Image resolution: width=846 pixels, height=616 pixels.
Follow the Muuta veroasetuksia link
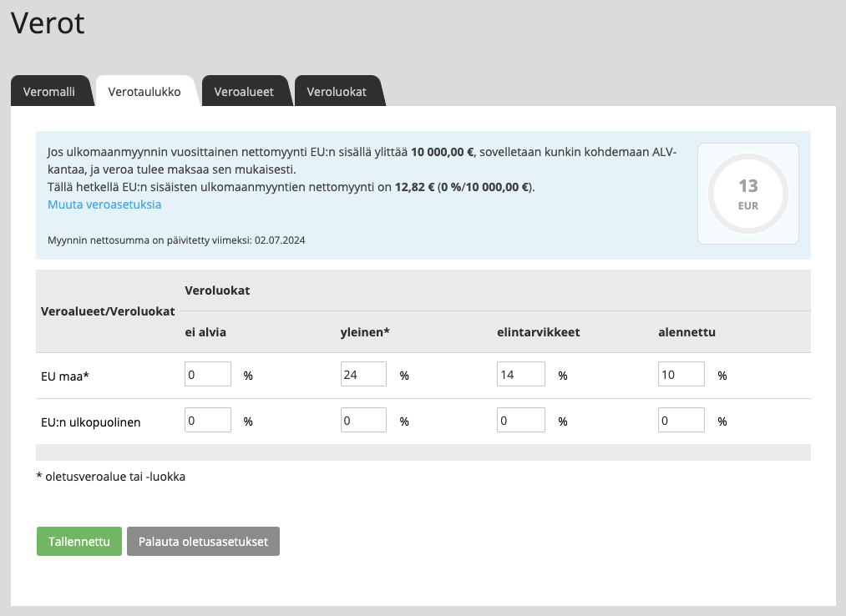tap(104, 204)
